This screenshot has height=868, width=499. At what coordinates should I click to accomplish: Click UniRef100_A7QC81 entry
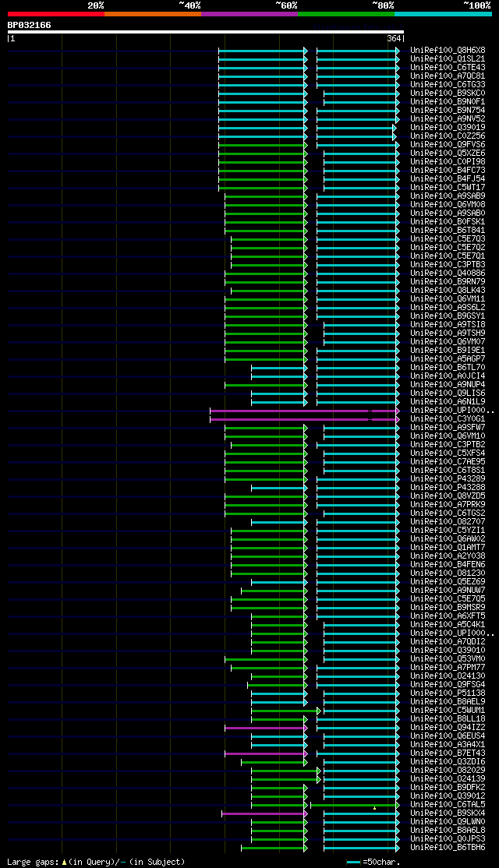pos(448,76)
